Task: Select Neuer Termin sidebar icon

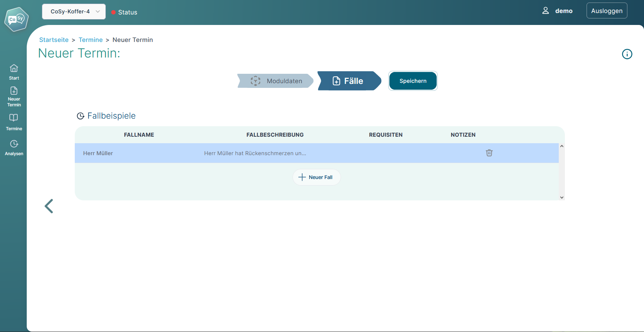Action: [x=14, y=91]
